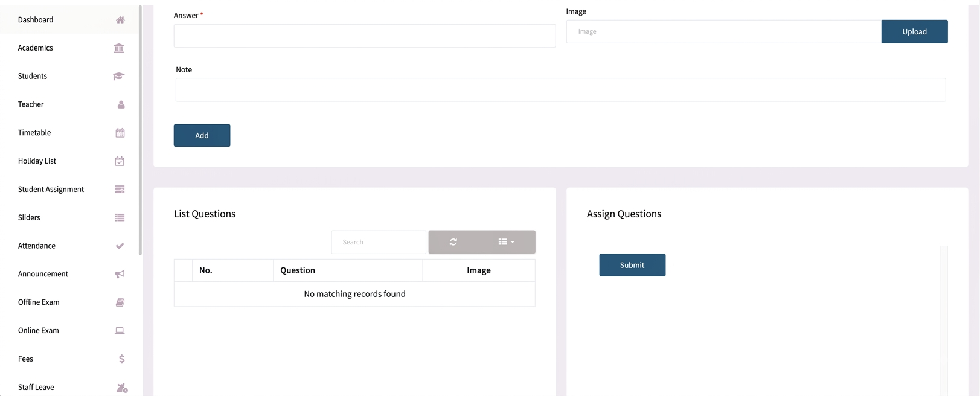The width and height of the screenshot is (980, 396).
Task: Select the Timetable calendar icon
Action: point(120,133)
